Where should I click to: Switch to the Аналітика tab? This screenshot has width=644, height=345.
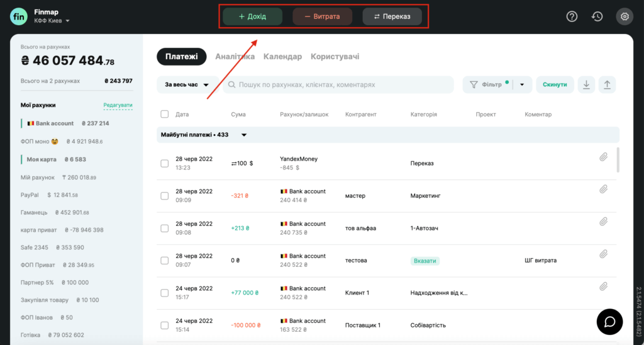tap(235, 57)
